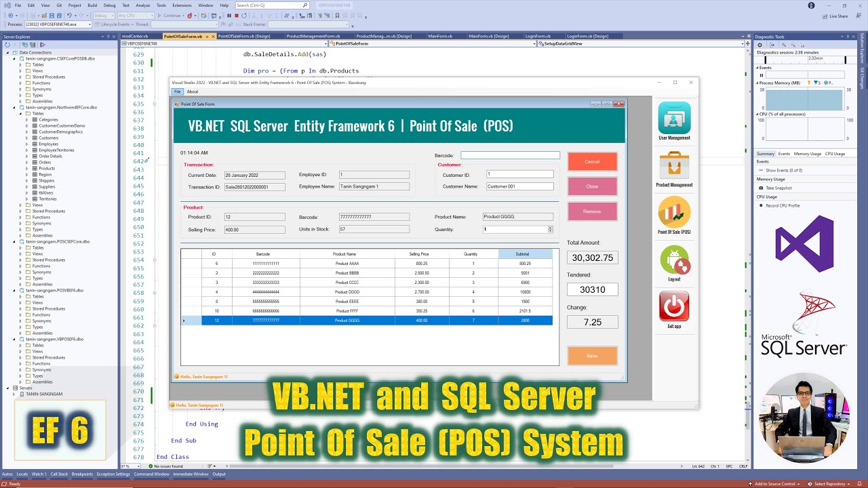Click the Cancel button in POS form

click(x=592, y=161)
